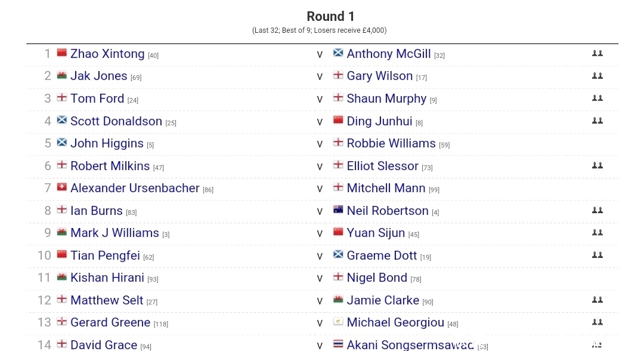Open Robbie Williams player page

391,143
